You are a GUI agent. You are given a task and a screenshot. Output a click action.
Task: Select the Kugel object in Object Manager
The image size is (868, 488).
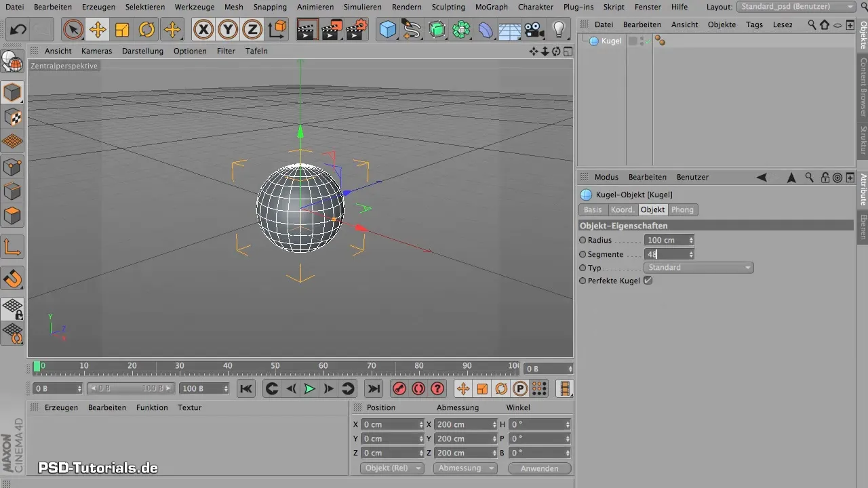[x=611, y=41]
